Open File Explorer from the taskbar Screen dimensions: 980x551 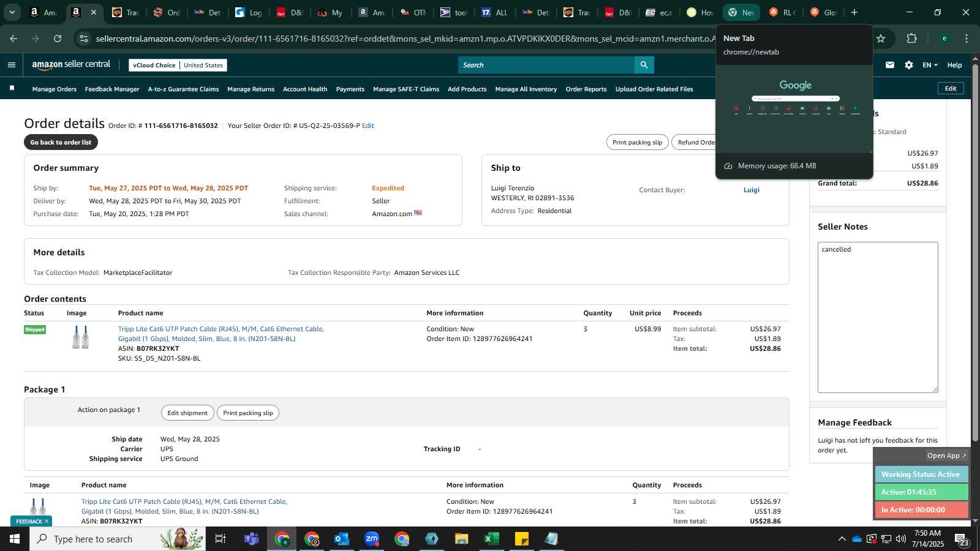point(461,539)
